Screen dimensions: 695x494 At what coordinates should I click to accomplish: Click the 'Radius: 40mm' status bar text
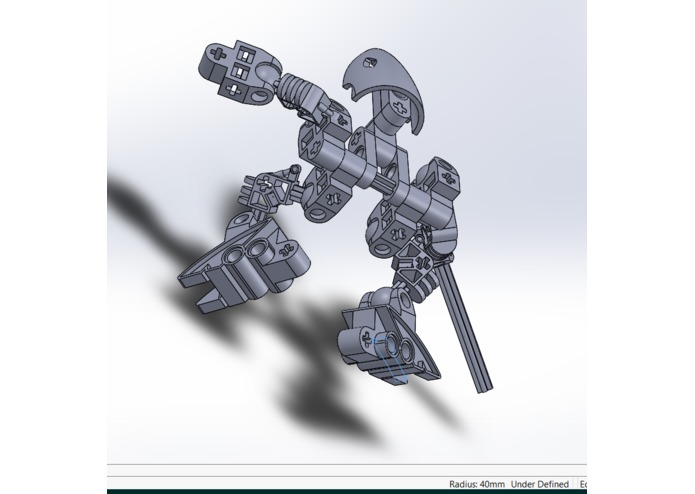click(x=476, y=484)
